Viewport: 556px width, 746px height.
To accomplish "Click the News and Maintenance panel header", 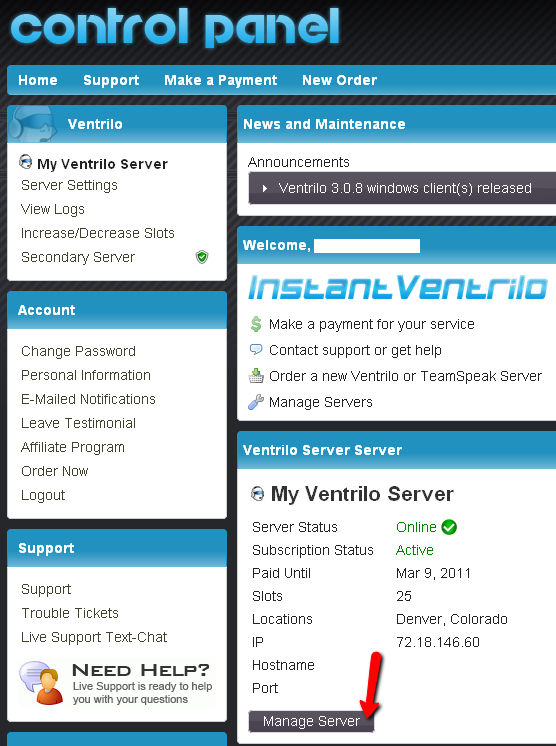I will coord(396,124).
